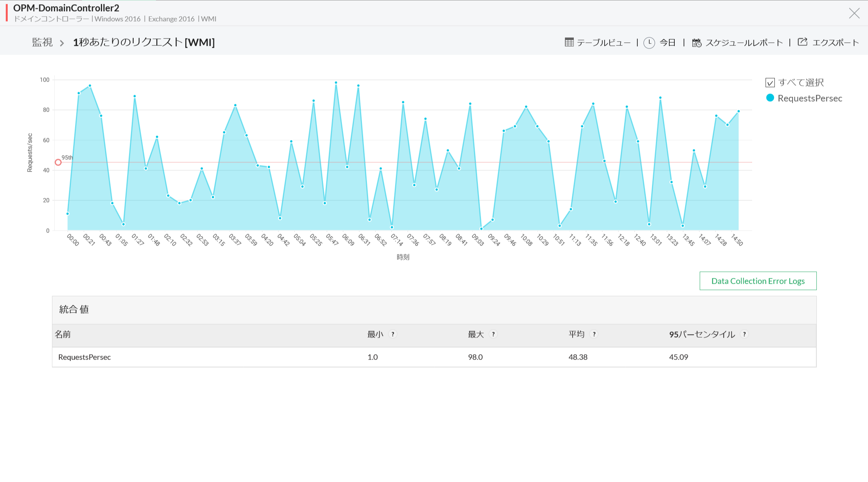Switch to テーブルビュー
The image size is (868, 482).
603,43
